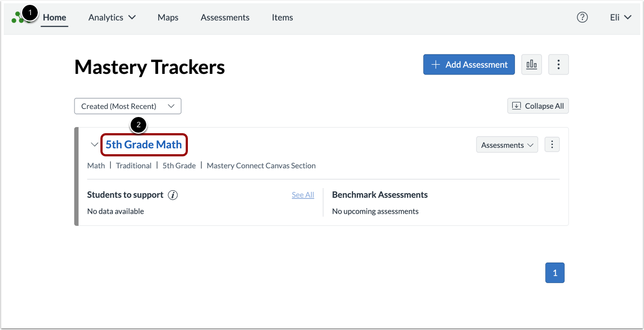Screen dimensions: 644x330
Task: Click the Students to support info icon
Action: tap(173, 195)
